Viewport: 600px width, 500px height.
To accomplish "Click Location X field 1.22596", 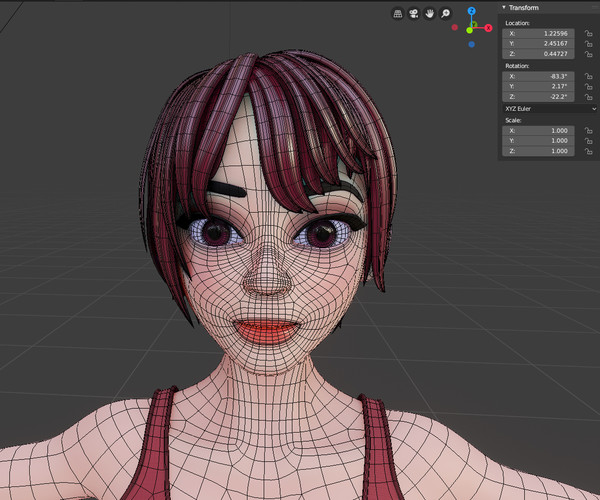I will (x=538, y=34).
